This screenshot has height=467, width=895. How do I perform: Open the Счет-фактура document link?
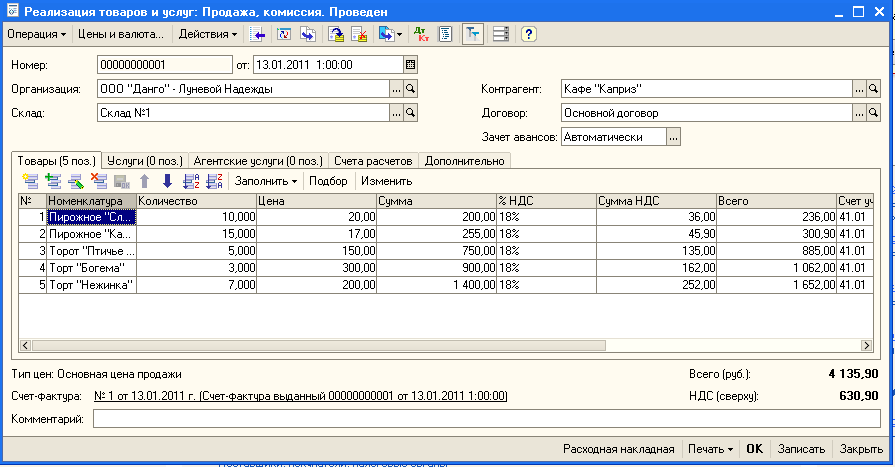(300, 396)
